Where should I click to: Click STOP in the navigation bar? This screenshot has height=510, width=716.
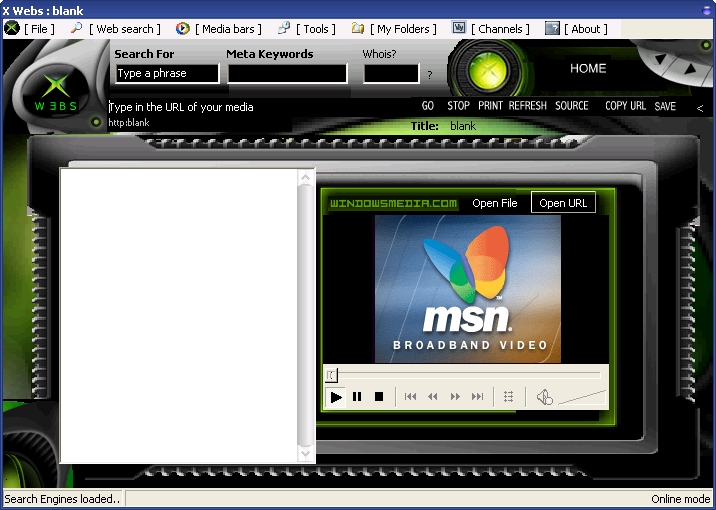[x=458, y=106]
